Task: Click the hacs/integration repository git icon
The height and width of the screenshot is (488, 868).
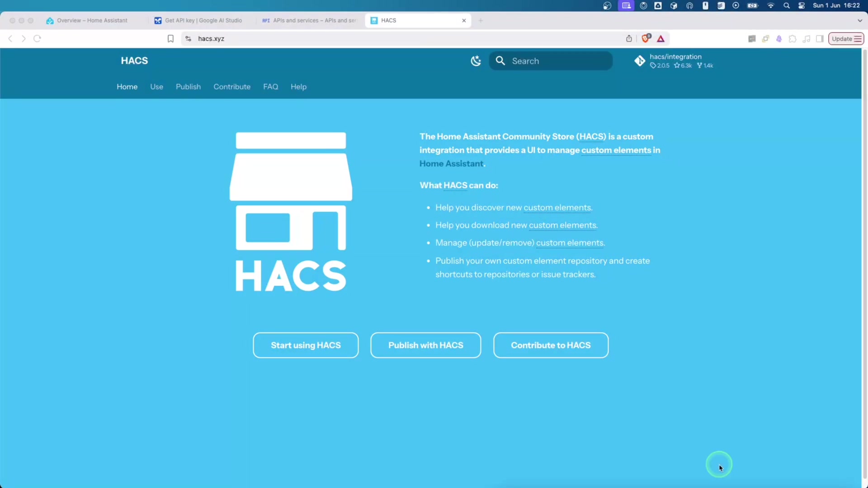Action: [x=640, y=61]
